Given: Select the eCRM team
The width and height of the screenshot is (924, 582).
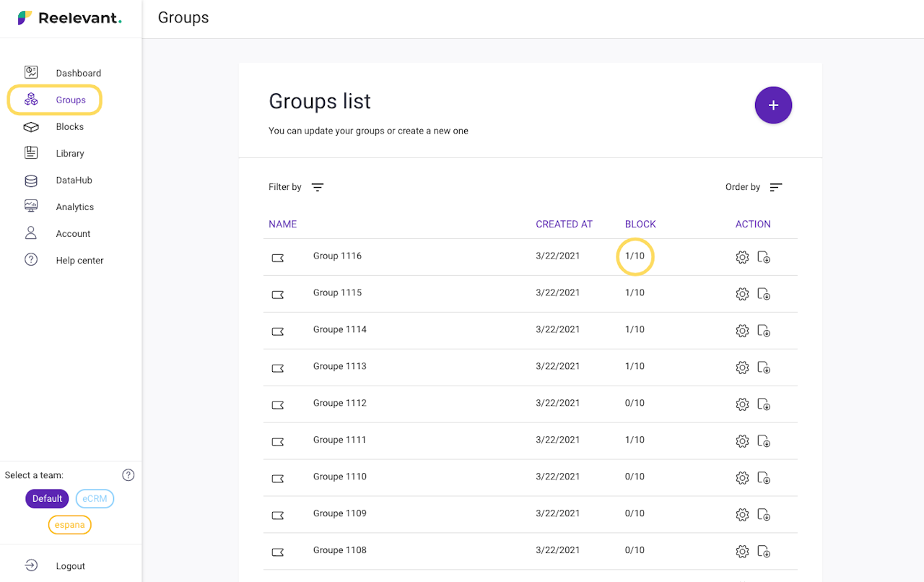Looking at the screenshot, I should click(95, 499).
